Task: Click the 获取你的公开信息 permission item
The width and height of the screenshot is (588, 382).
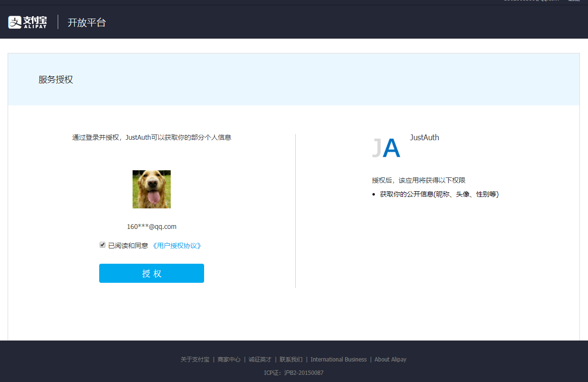Action: [439, 194]
